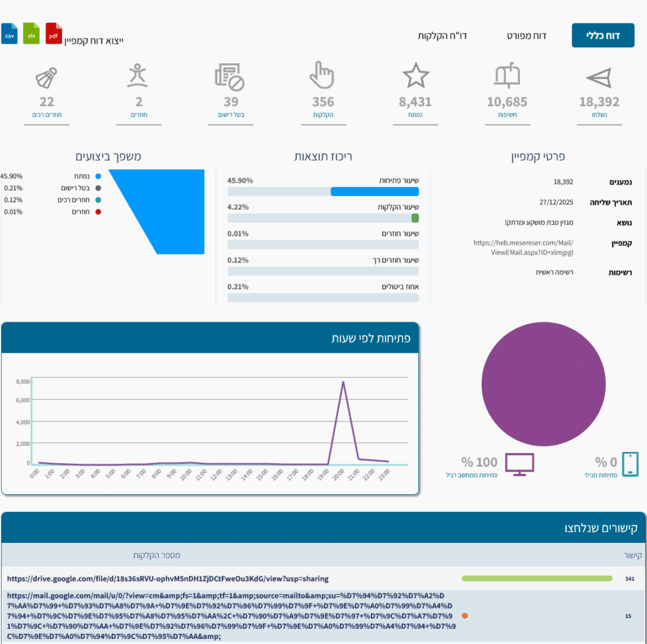
Task: Click the mobile phone opens icon
Action: pos(630,464)
